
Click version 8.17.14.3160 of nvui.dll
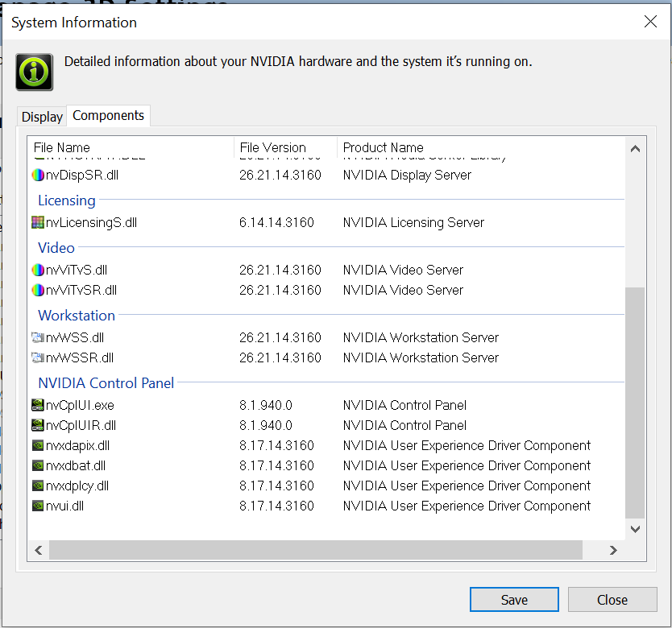click(276, 506)
